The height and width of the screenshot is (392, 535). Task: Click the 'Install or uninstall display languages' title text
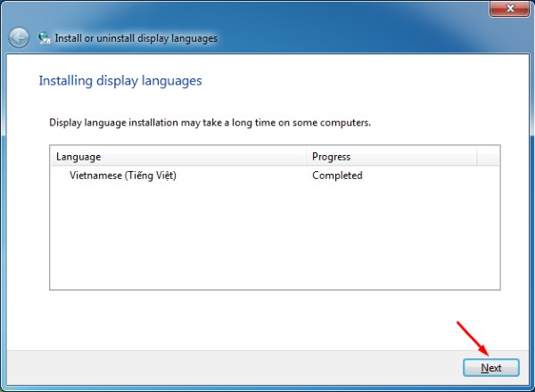pyautogui.click(x=136, y=38)
